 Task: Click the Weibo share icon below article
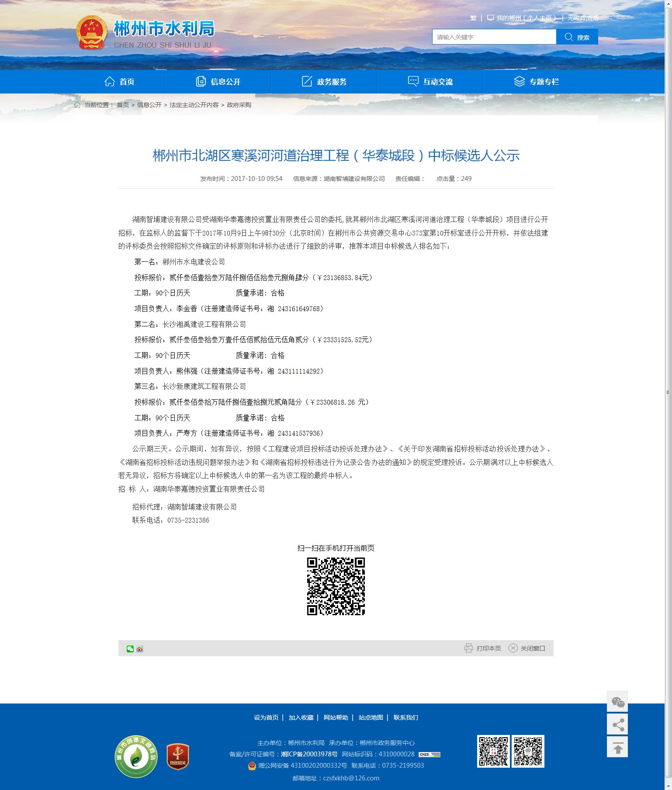click(140, 649)
